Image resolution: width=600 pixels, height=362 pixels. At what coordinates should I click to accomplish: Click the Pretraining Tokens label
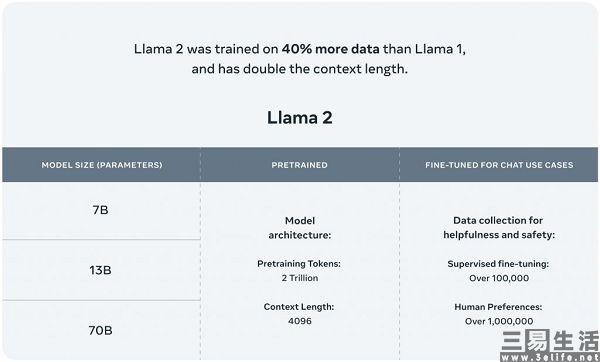click(299, 264)
